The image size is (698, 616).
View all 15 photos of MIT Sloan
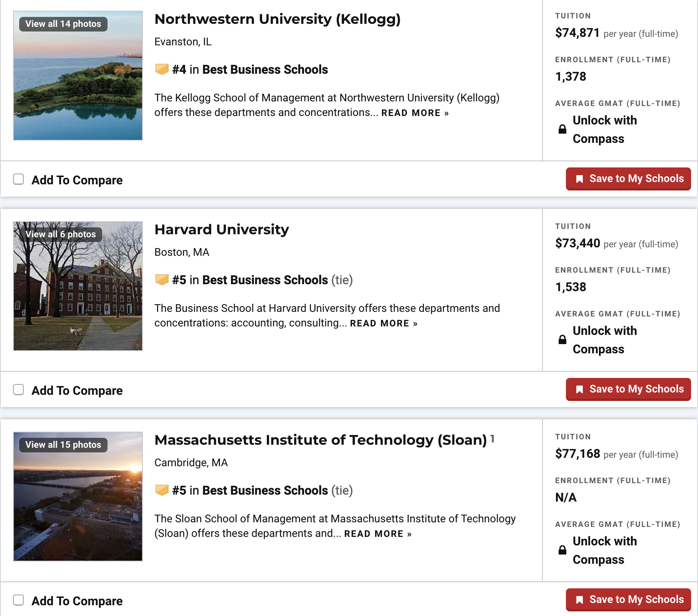click(x=63, y=445)
